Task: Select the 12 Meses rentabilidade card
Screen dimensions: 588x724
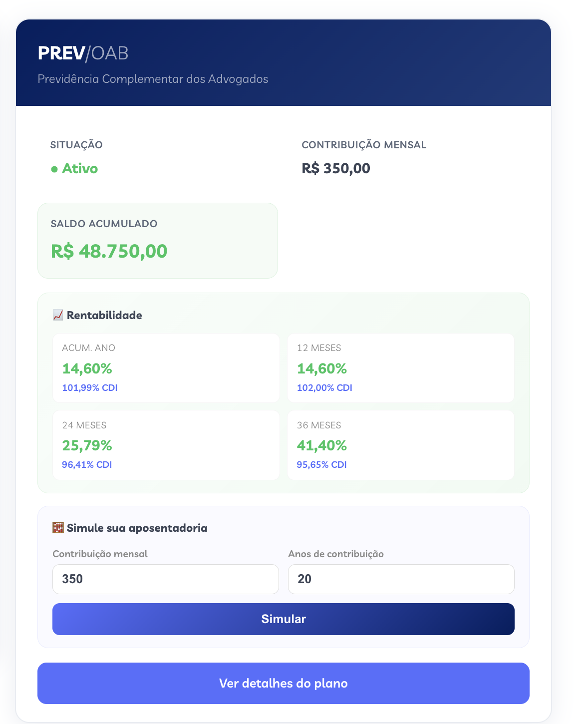Action: pos(400,367)
